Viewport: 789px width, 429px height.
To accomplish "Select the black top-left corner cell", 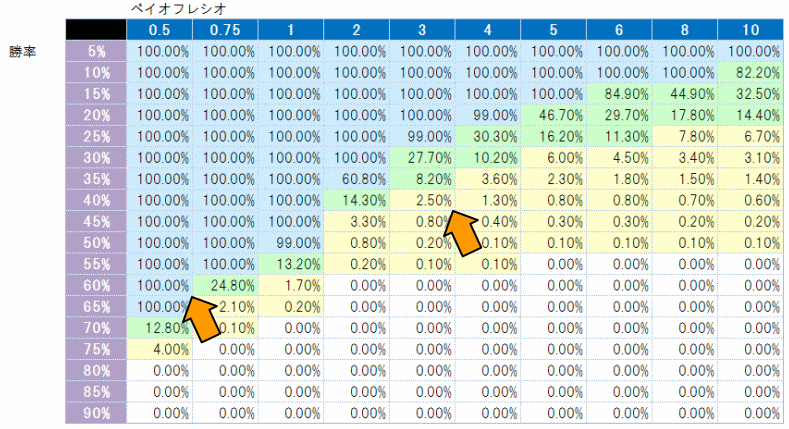I will [x=96, y=28].
